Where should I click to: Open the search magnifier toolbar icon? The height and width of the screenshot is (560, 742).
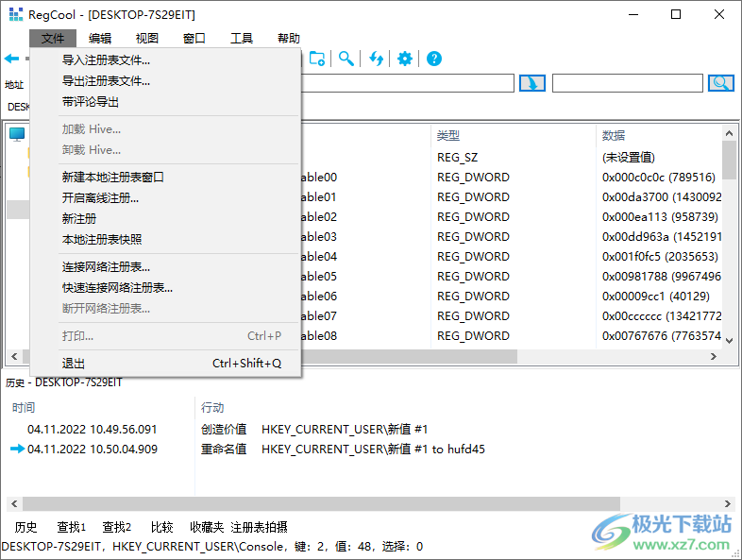tap(346, 59)
